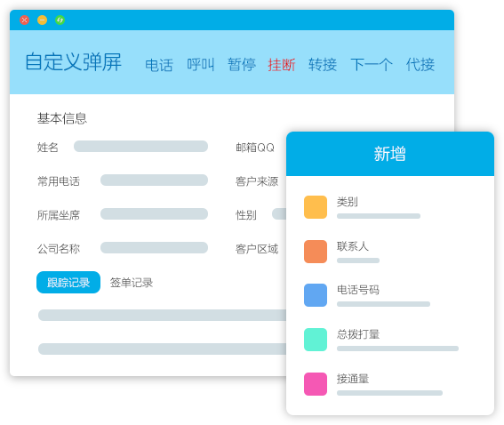Click the green window zoom button
504x425 pixels.
point(60,20)
